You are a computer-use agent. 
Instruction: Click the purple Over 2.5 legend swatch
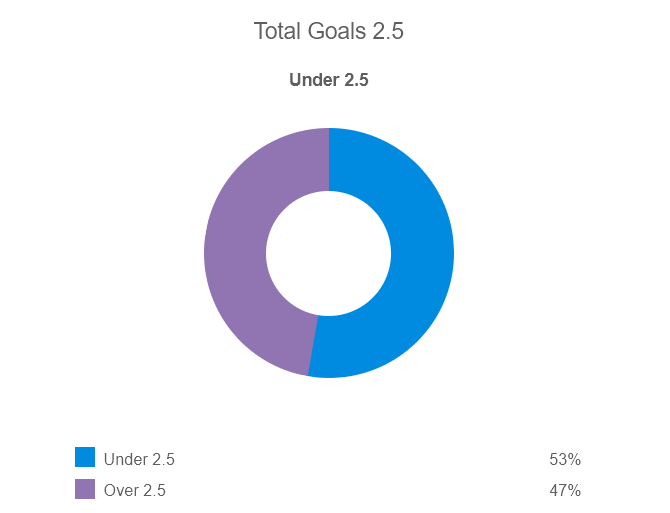point(85,490)
